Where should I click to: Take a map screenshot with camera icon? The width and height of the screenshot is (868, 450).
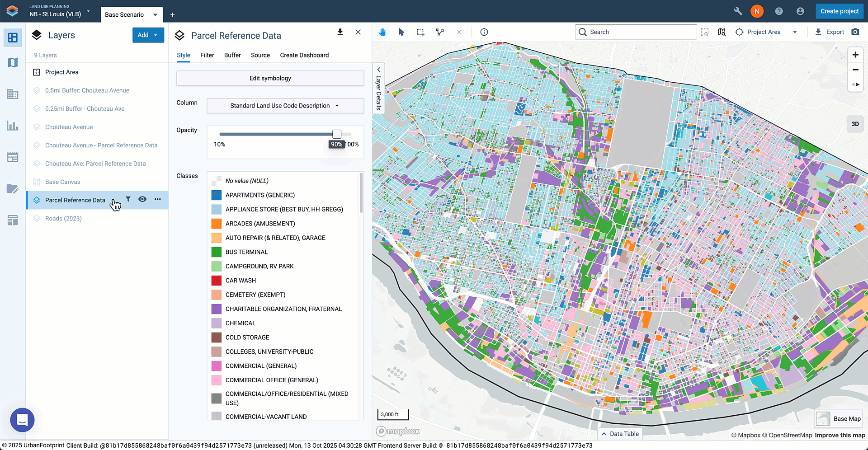pos(855,32)
